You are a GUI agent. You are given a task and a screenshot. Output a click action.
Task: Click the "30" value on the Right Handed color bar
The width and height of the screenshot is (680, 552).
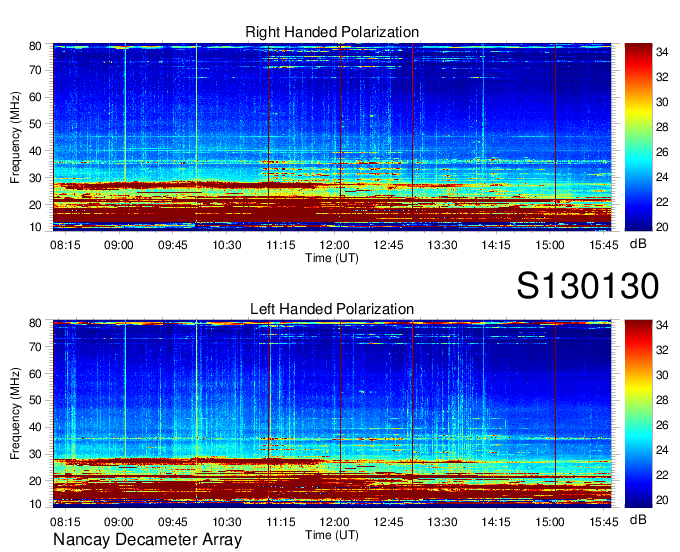662,102
